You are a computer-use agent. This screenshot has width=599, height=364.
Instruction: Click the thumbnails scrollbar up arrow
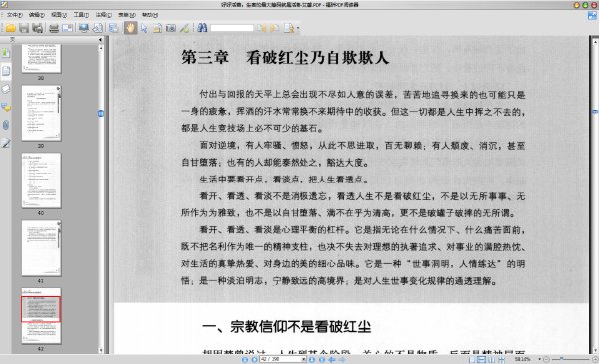[101, 48]
